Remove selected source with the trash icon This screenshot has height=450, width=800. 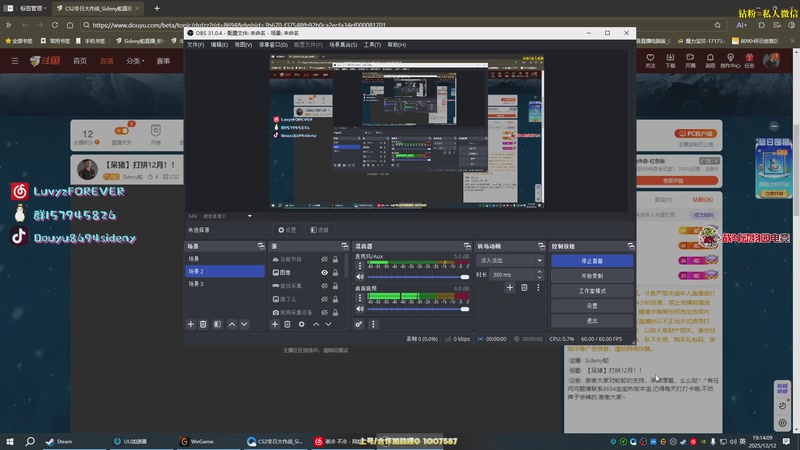(x=287, y=324)
